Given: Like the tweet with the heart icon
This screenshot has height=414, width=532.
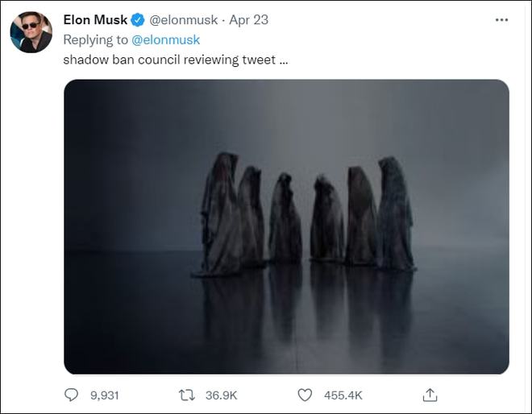Looking at the screenshot, I should click(x=304, y=395).
